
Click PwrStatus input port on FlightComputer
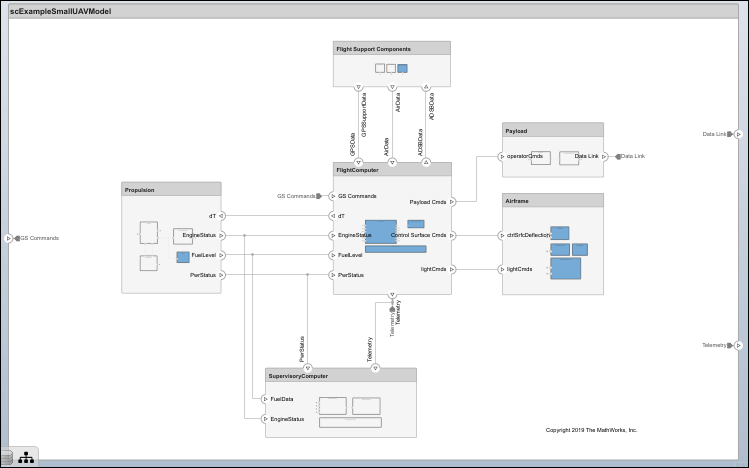tap(333, 275)
